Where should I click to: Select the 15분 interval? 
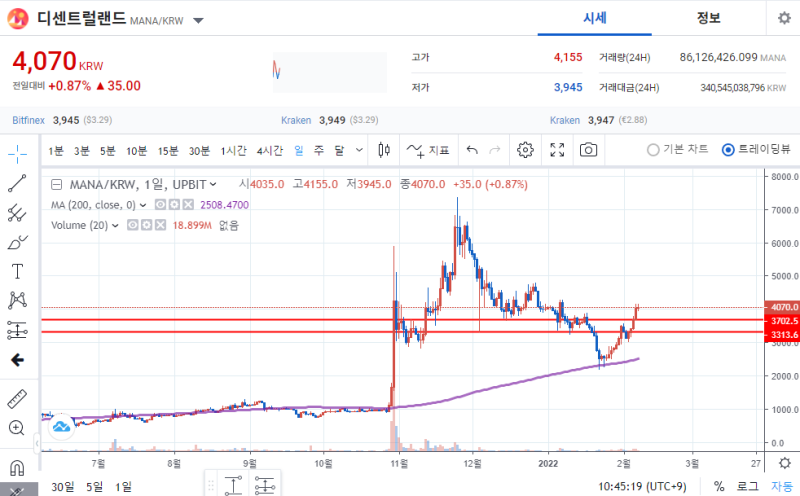pos(167,151)
